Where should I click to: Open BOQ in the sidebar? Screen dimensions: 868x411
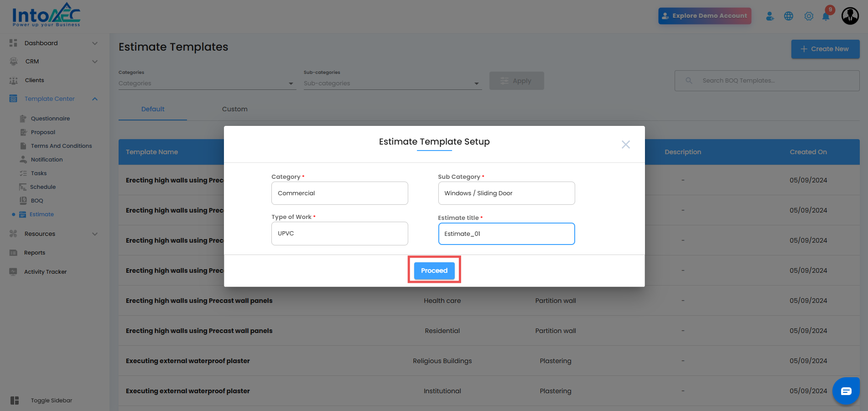tap(37, 201)
